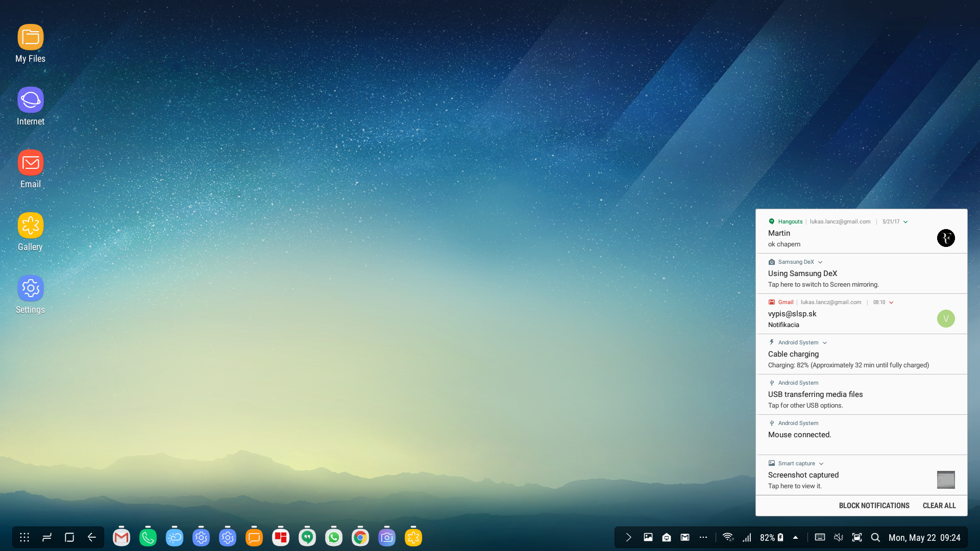The image size is (980, 551).
Task: Tap Using Samsung DeX notification
Action: point(862,273)
